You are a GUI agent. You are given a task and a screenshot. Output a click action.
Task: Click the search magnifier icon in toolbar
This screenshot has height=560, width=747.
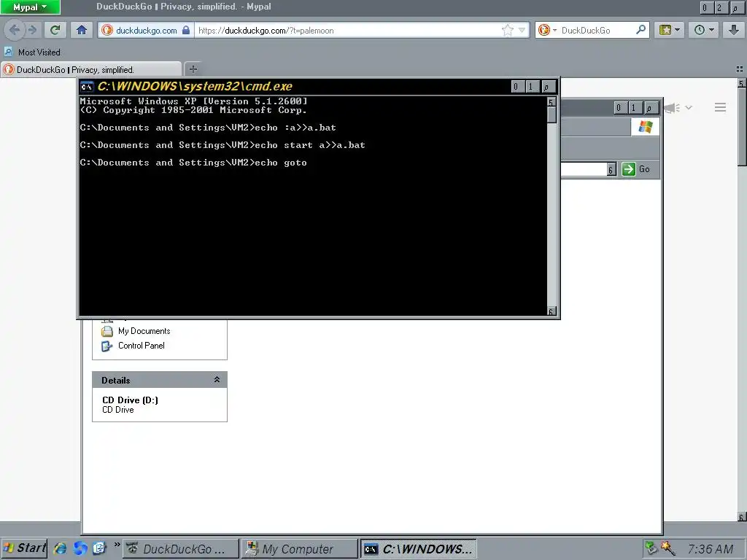[x=641, y=30]
